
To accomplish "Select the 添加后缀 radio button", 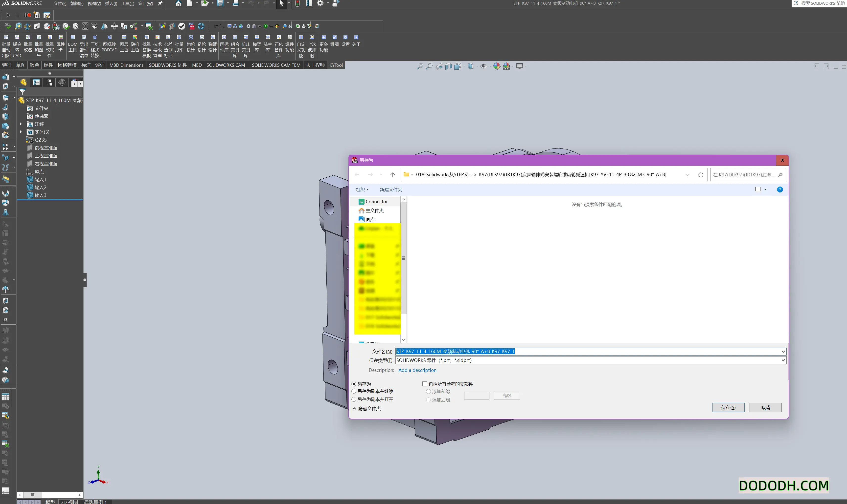I will [x=428, y=400].
